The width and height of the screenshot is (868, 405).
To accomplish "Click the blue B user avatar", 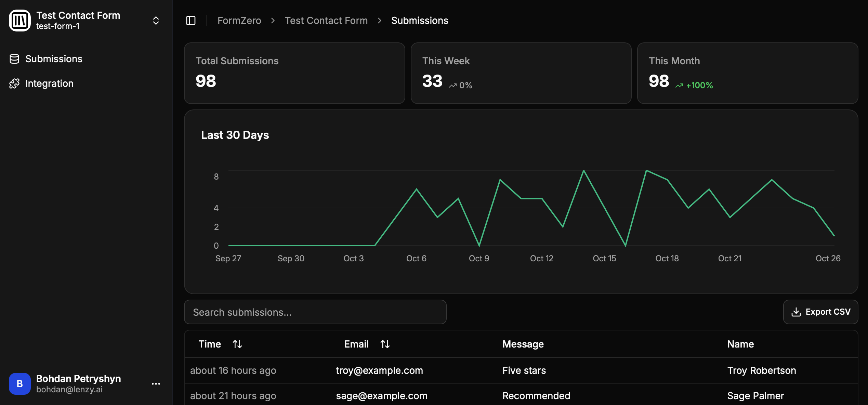I will coord(20,384).
